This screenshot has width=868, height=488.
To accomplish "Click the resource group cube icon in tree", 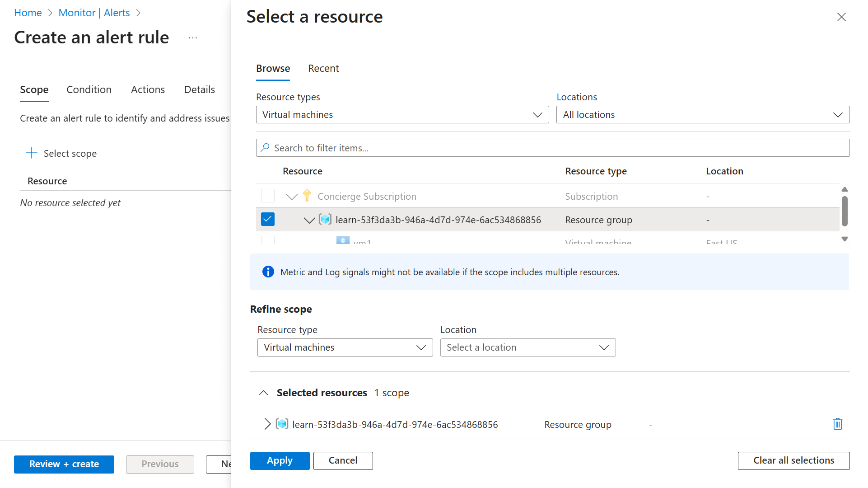I will (325, 220).
